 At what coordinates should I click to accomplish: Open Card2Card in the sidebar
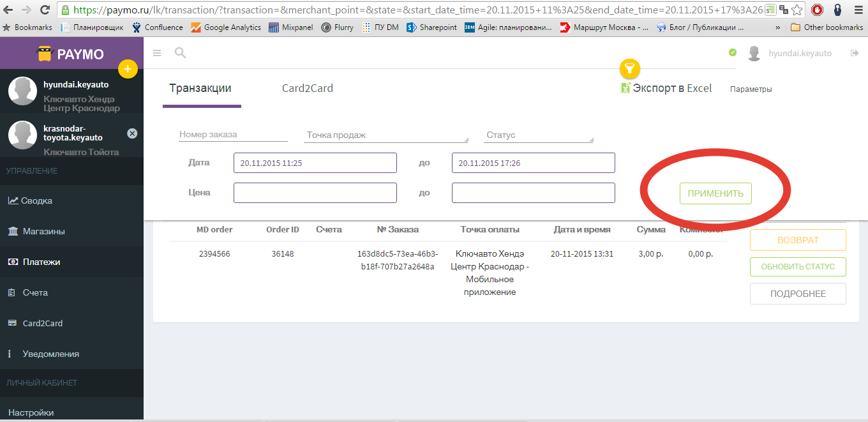(71, 323)
